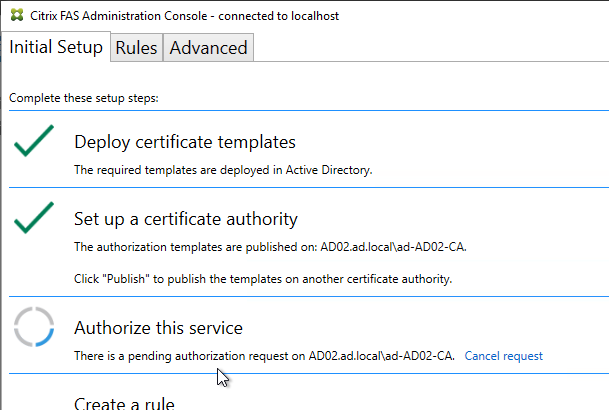Select the Initial Setup tab
The width and height of the screenshot is (609, 410).
[56, 47]
